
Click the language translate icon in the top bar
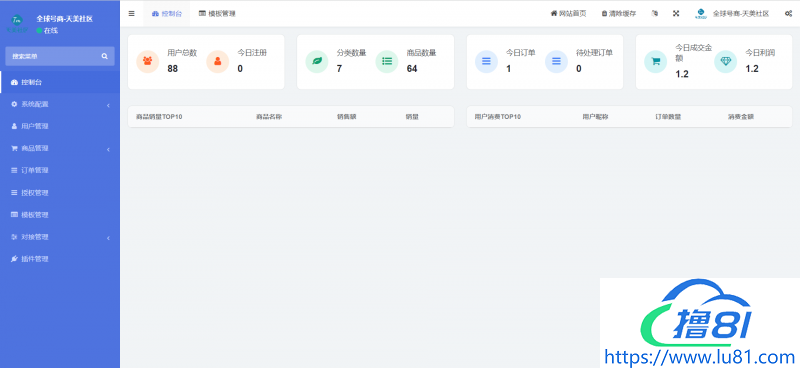[x=655, y=14]
